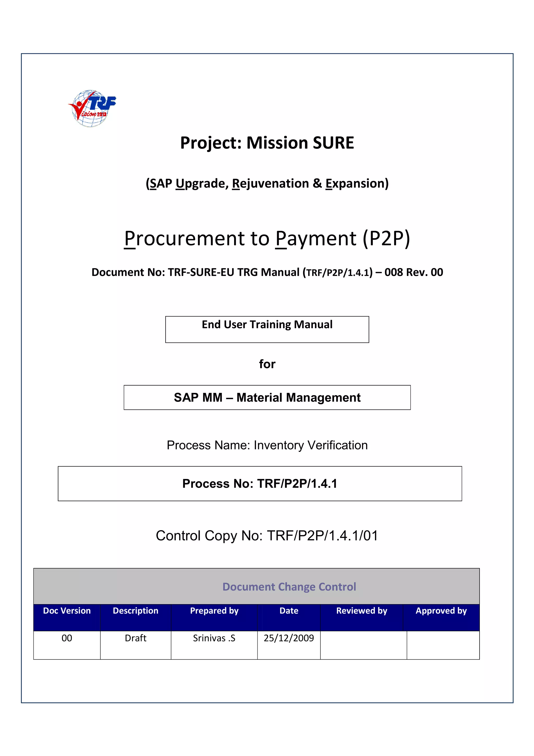Viewport: 534px width, 756px height.
Task: Click the Document Change Control table header
Action: click(x=289, y=587)
